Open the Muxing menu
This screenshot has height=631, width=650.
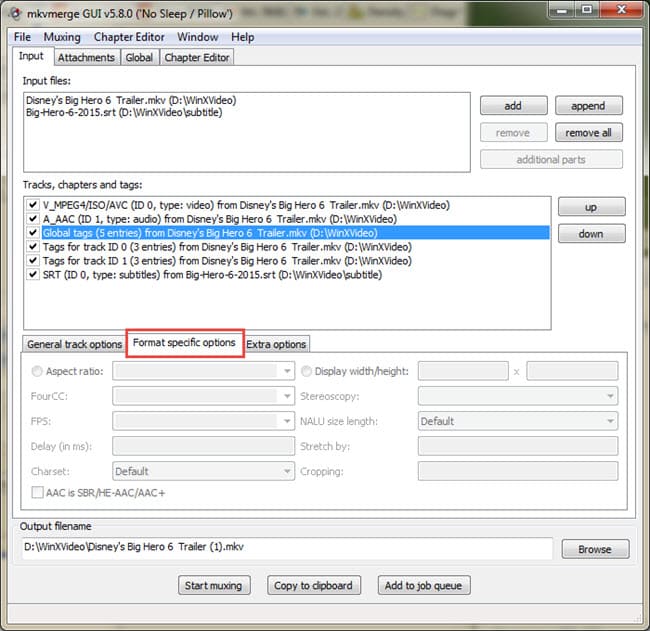click(62, 37)
